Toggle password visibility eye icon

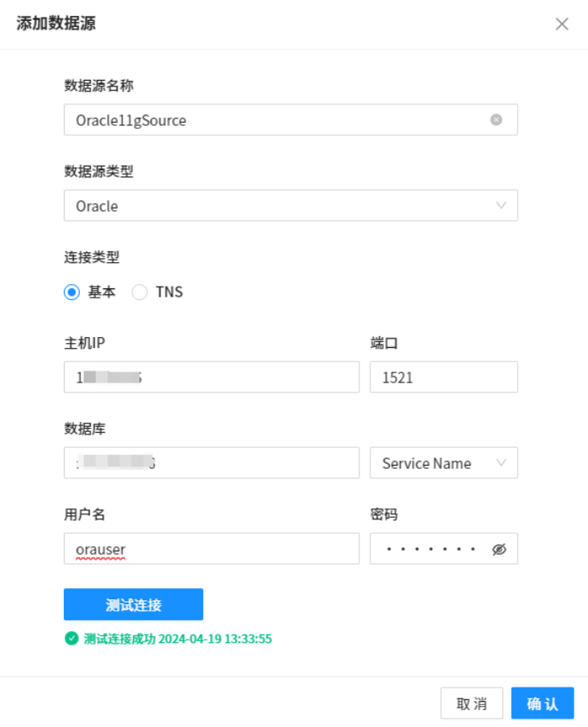pyautogui.click(x=499, y=549)
